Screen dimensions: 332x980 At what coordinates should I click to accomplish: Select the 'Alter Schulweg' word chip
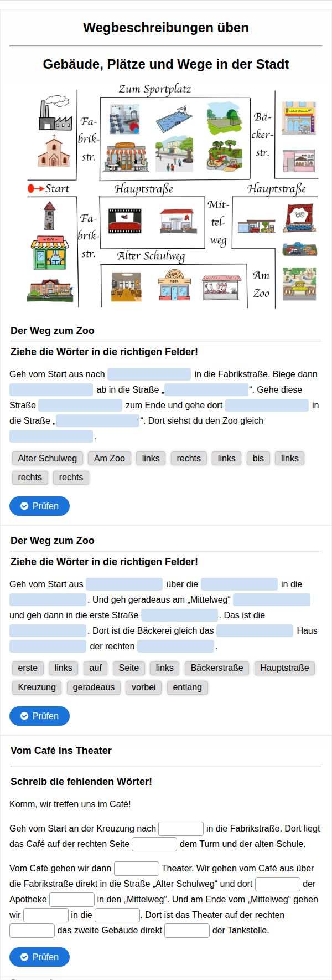point(48,459)
